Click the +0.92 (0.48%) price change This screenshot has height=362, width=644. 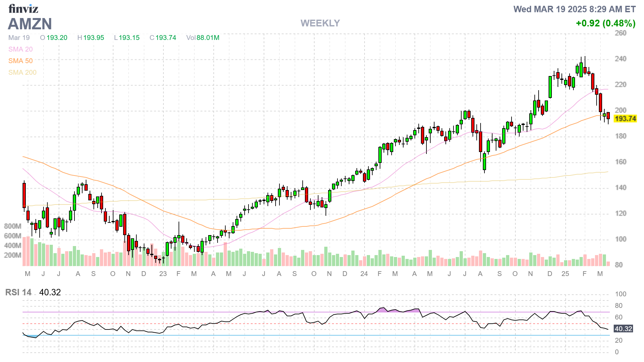pos(605,23)
